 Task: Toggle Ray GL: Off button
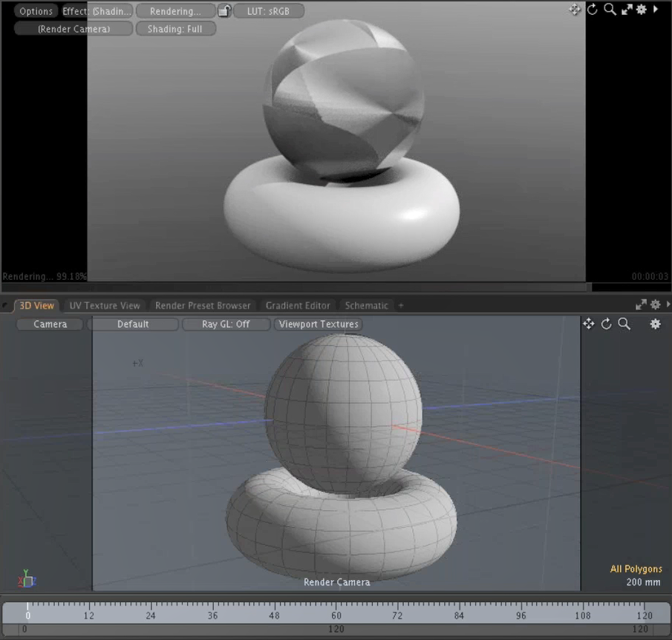[x=226, y=324]
